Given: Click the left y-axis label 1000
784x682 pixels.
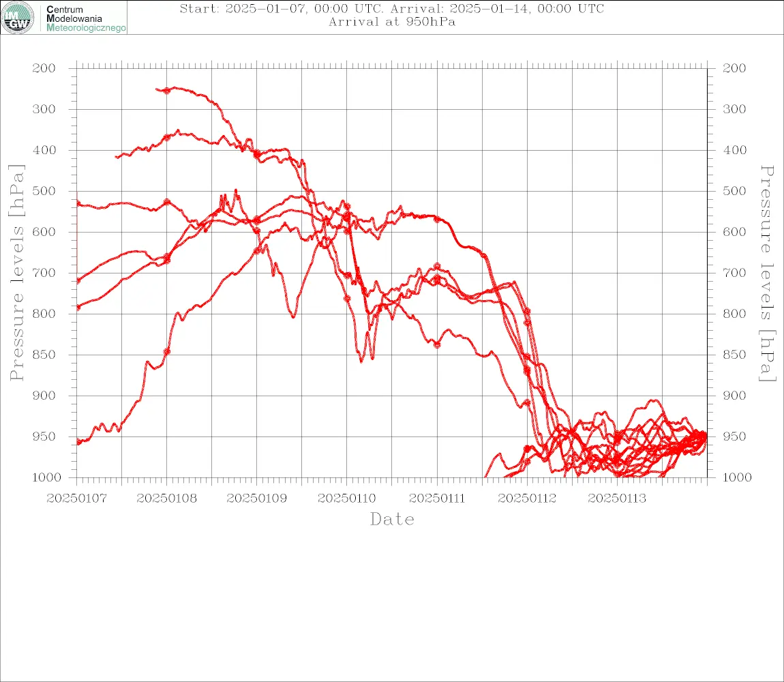Looking at the screenshot, I should point(47,477).
